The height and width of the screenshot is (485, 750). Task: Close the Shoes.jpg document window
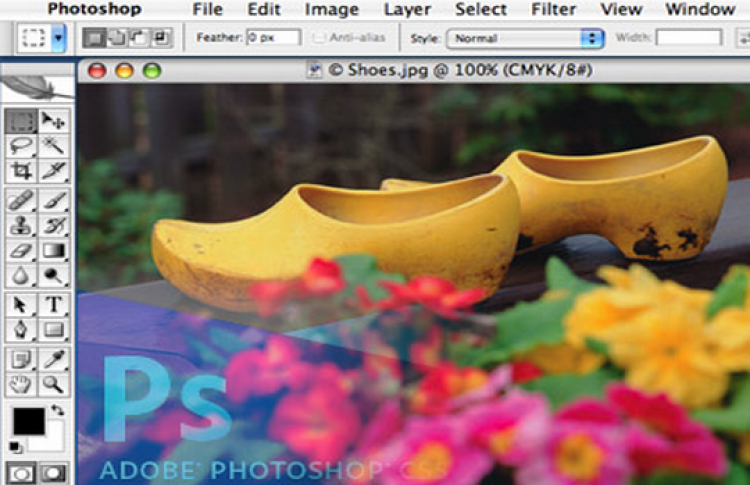pos(97,71)
